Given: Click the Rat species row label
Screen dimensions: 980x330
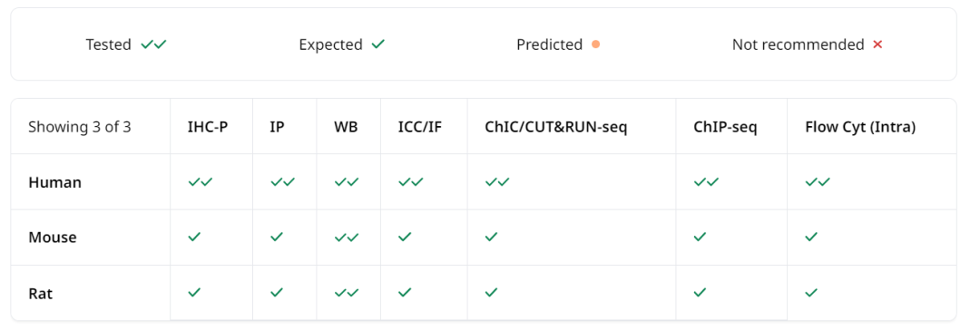Looking at the screenshot, I should click(x=41, y=293).
